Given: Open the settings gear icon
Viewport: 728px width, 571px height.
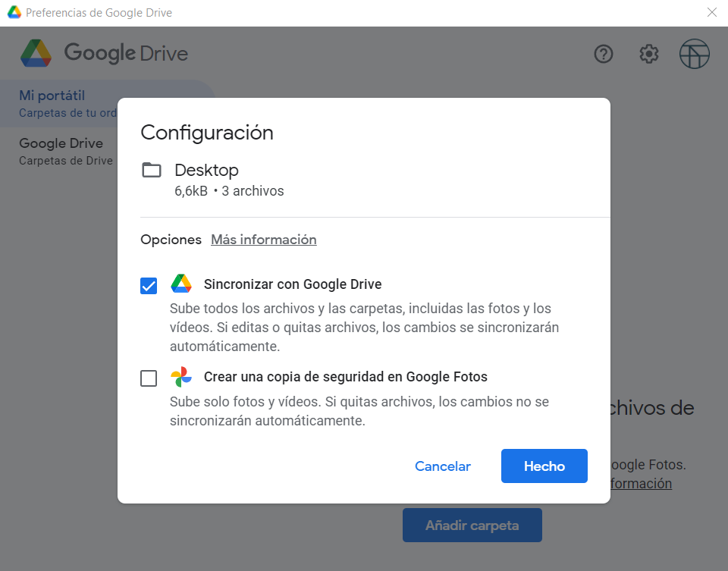Looking at the screenshot, I should click(648, 54).
